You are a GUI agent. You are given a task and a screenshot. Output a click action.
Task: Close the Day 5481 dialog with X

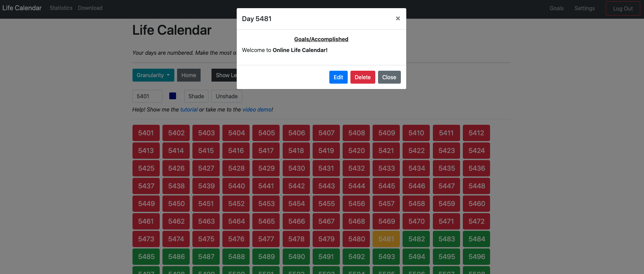click(x=397, y=18)
